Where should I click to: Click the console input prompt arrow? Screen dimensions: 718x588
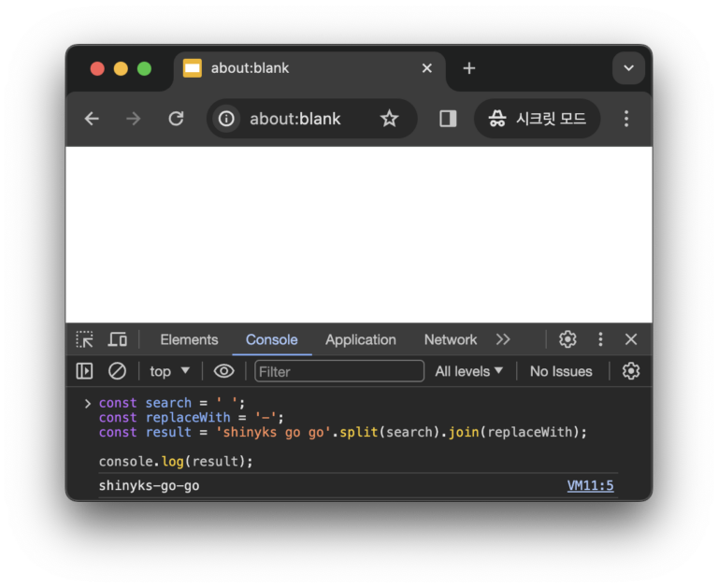[88, 404]
